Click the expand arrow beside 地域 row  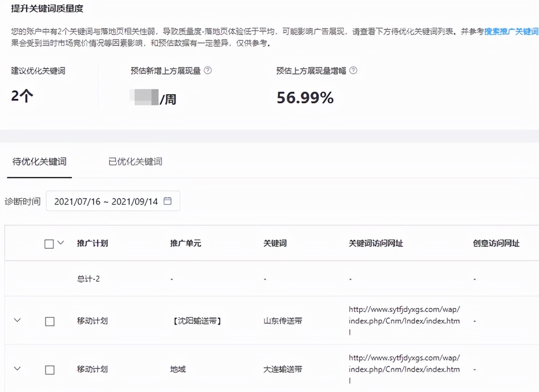[17, 369]
